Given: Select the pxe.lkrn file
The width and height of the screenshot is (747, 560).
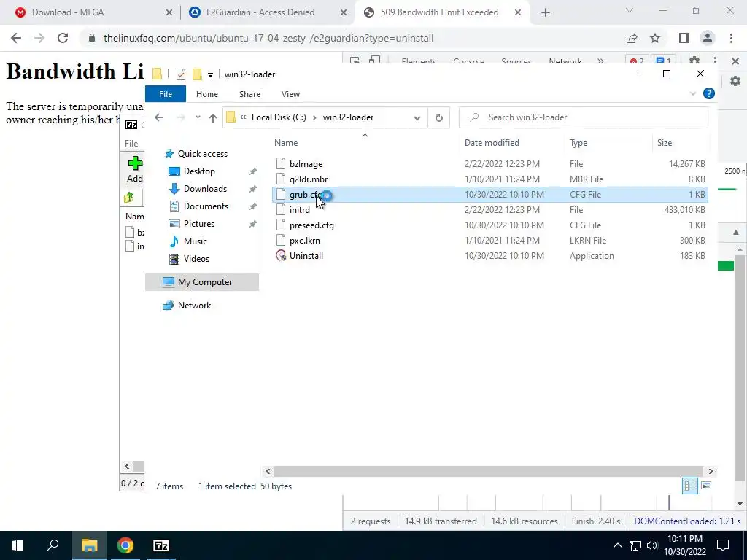Looking at the screenshot, I should (x=304, y=241).
